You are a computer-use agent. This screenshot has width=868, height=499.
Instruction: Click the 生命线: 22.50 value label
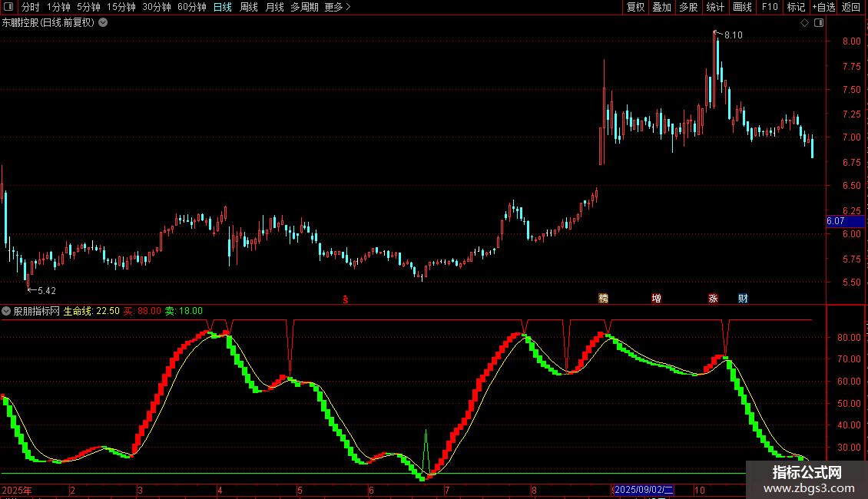pyautogui.click(x=91, y=311)
